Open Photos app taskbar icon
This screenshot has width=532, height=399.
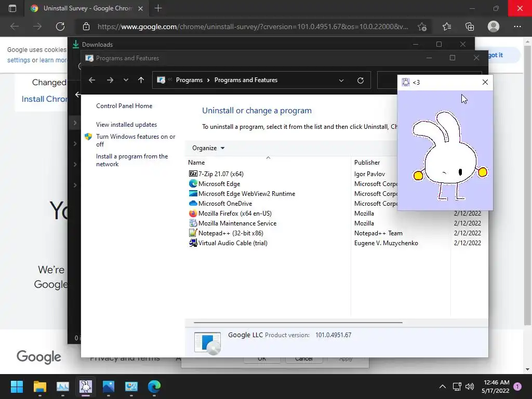coord(108,387)
